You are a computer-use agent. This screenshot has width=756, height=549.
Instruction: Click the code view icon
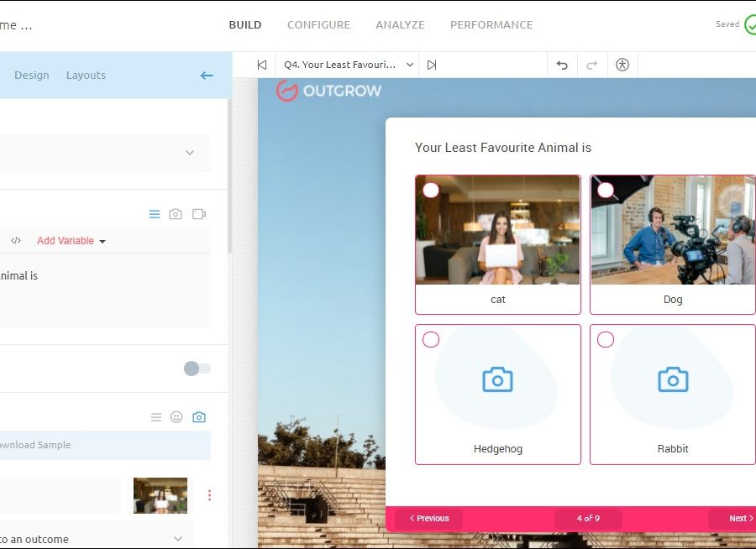(x=16, y=241)
